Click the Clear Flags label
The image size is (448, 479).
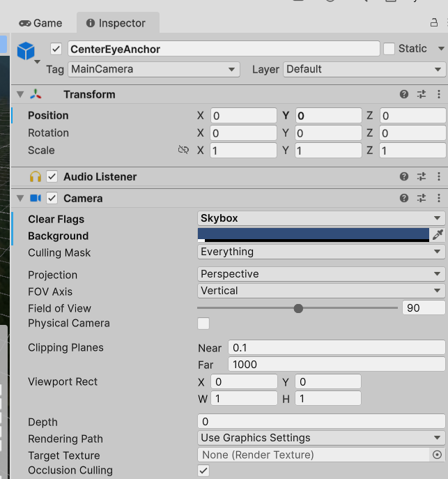pyautogui.click(x=56, y=220)
